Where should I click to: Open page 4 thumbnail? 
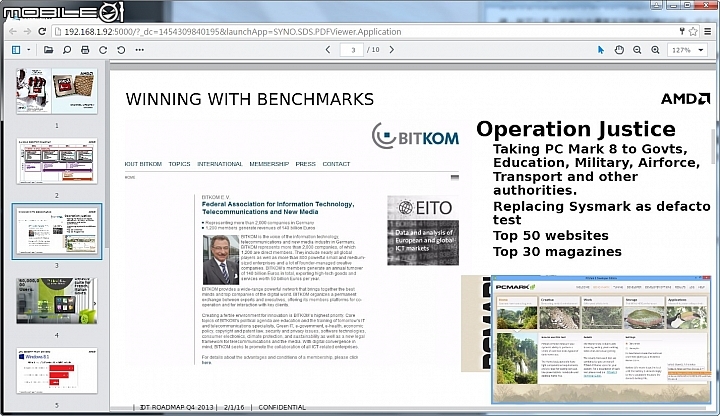(57, 301)
